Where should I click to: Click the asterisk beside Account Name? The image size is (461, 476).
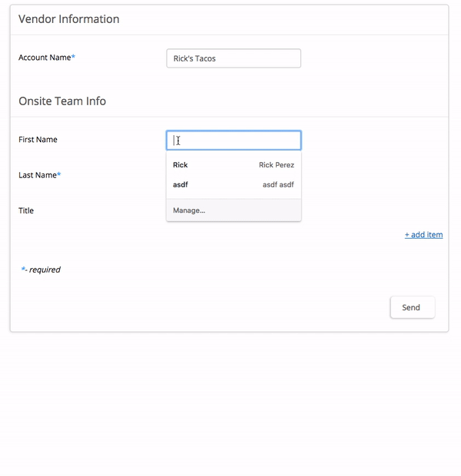click(x=73, y=57)
